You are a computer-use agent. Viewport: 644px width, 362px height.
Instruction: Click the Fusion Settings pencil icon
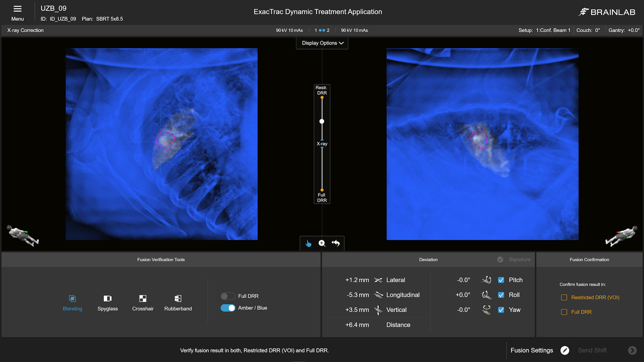(565, 350)
